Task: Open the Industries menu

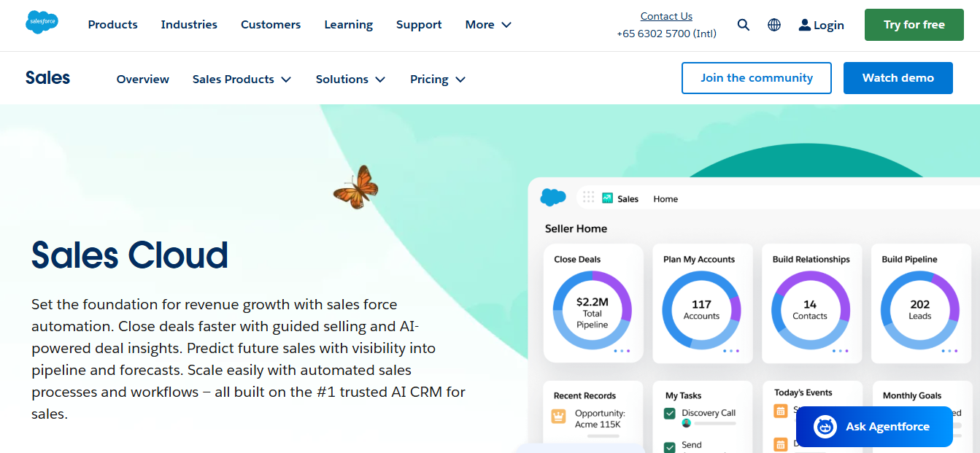Action: [x=189, y=24]
